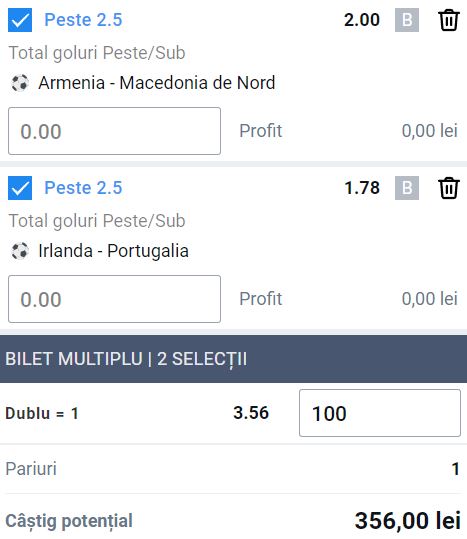
Task: Uncheck the first Peste 2.5 selection checkbox
Action: (20, 20)
